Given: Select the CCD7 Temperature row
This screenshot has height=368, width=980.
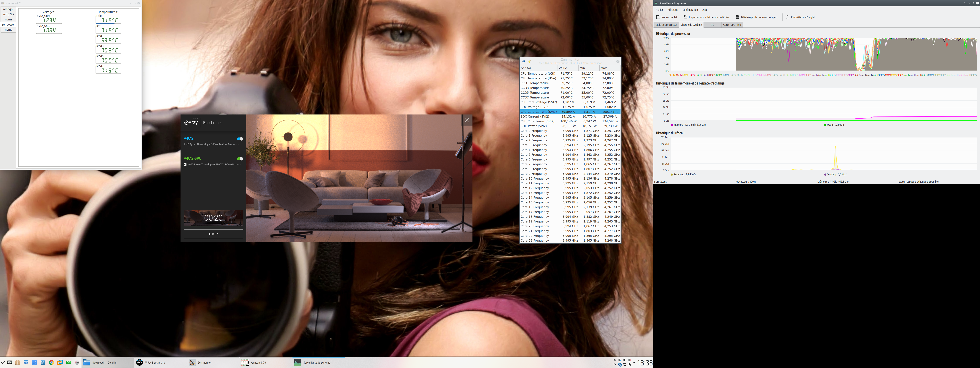Looking at the screenshot, I should (570, 97).
